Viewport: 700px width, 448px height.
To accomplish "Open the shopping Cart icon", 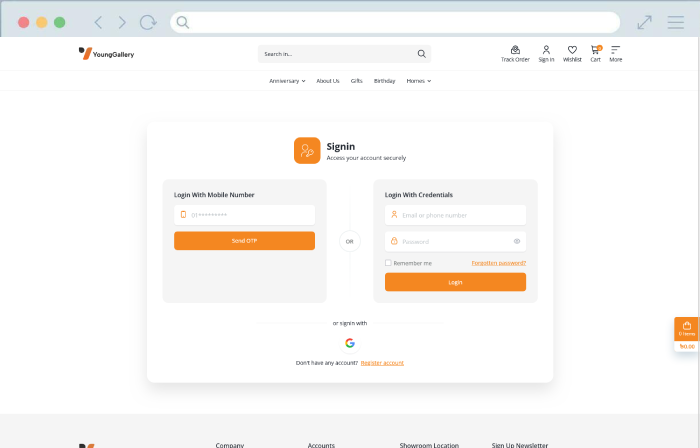I will [595, 49].
